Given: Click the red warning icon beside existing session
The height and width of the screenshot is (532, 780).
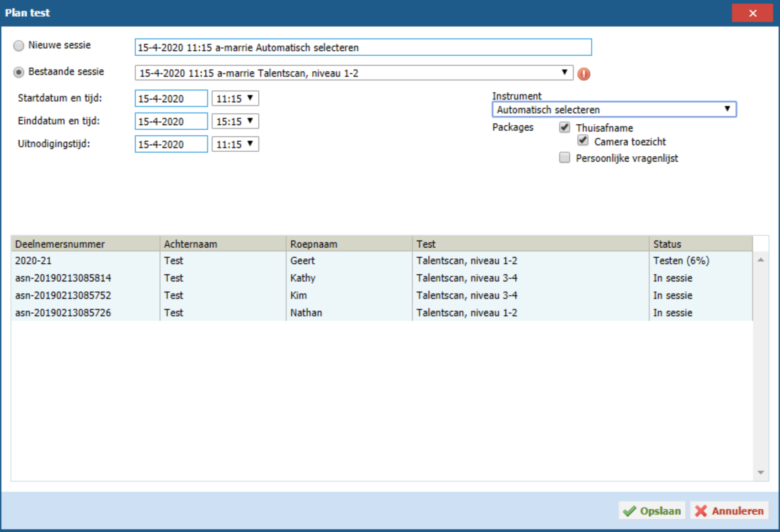Looking at the screenshot, I should [x=583, y=74].
